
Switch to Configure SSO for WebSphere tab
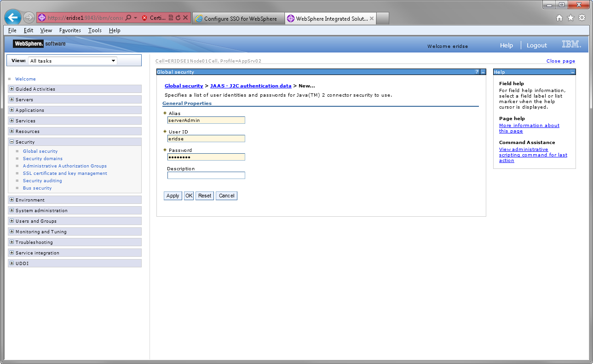(237, 19)
